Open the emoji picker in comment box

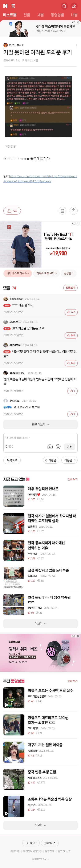point(58,446)
